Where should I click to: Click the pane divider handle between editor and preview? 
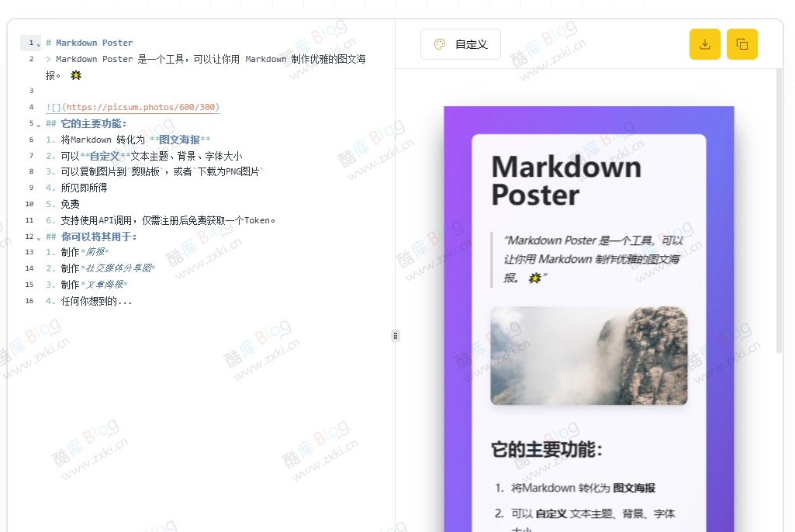[396, 335]
